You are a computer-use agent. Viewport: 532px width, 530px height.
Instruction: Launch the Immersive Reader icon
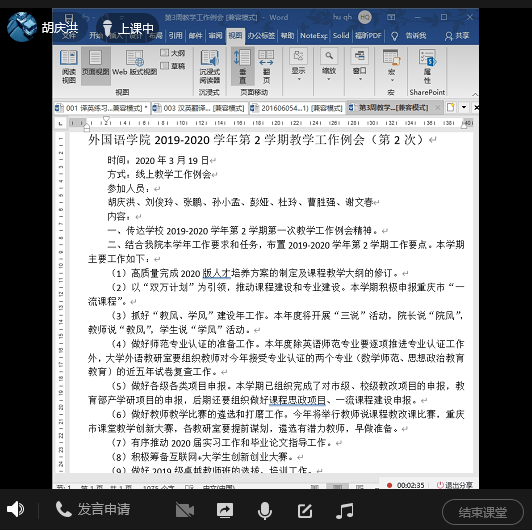[209, 67]
